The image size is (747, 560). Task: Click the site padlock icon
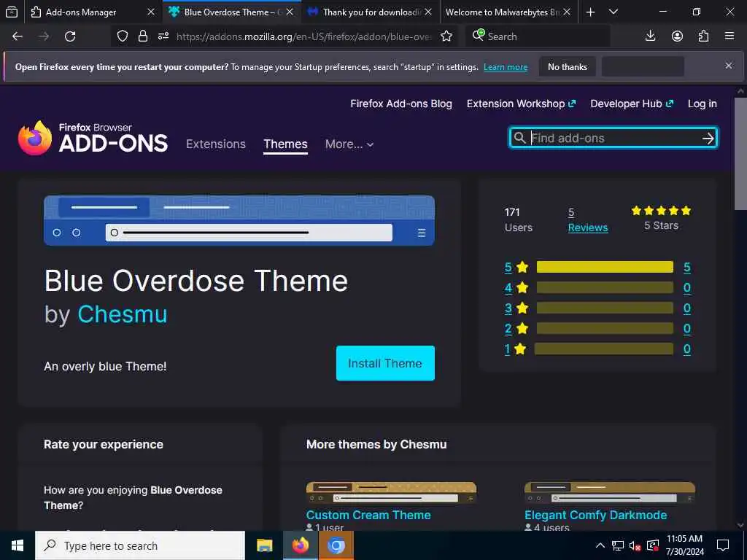click(142, 36)
